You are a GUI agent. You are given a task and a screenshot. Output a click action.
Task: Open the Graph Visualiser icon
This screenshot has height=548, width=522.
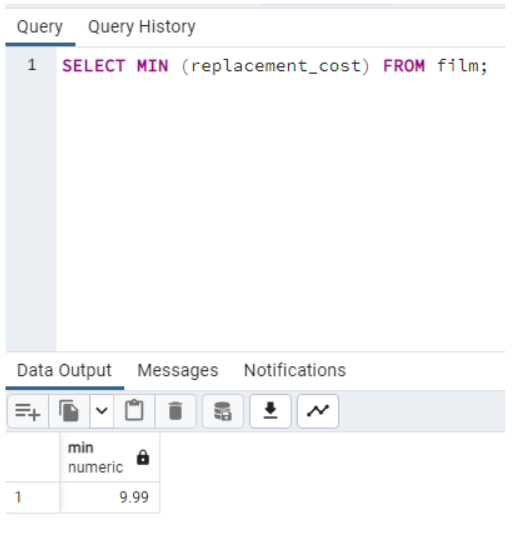[x=318, y=411]
